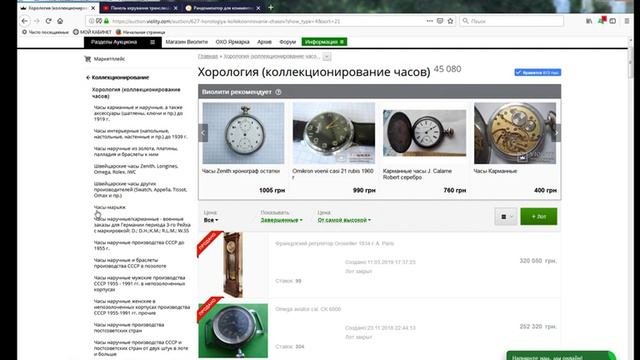Image resolution: width=640 pixels, height=360 pixels.
Task: Open the Разделы Аукциона menu
Action: tap(114, 42)
